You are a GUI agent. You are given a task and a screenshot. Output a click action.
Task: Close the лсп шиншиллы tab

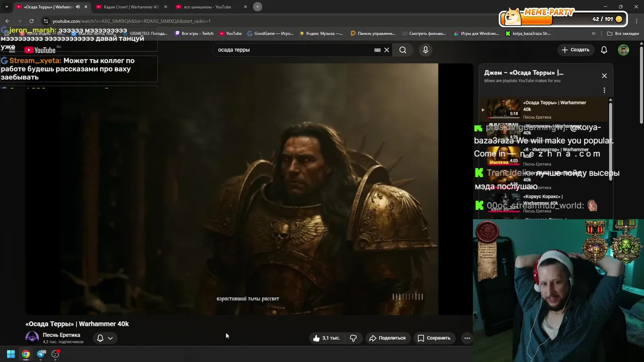point(246,7)
